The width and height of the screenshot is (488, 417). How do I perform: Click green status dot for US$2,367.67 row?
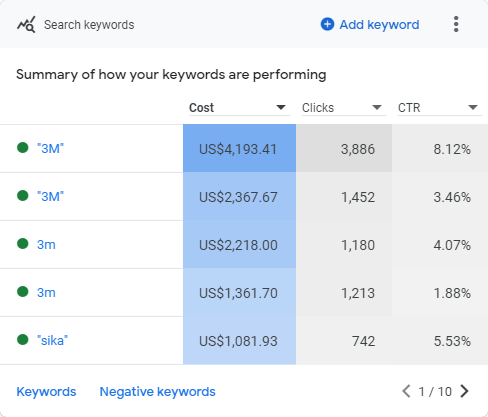(23, 196)
